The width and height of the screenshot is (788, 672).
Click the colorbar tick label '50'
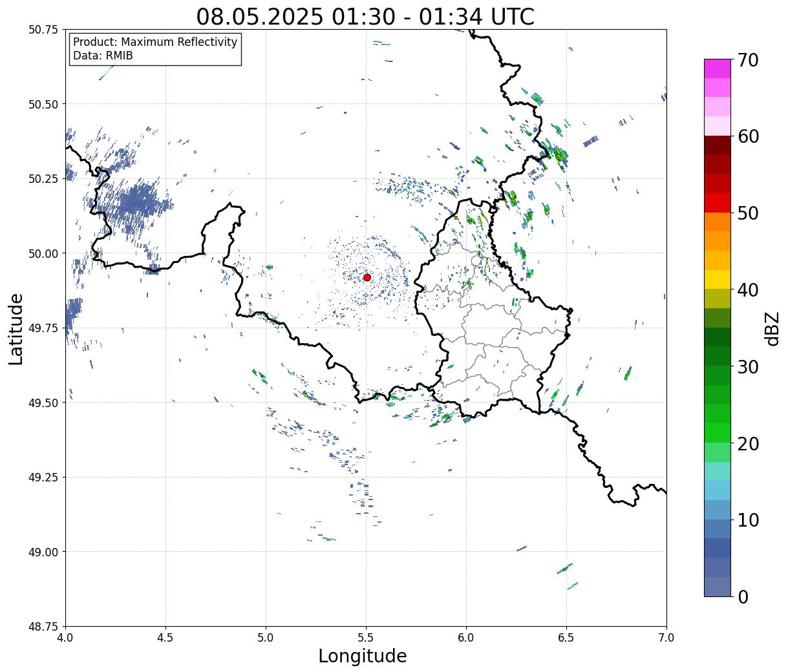pos(748,213)
